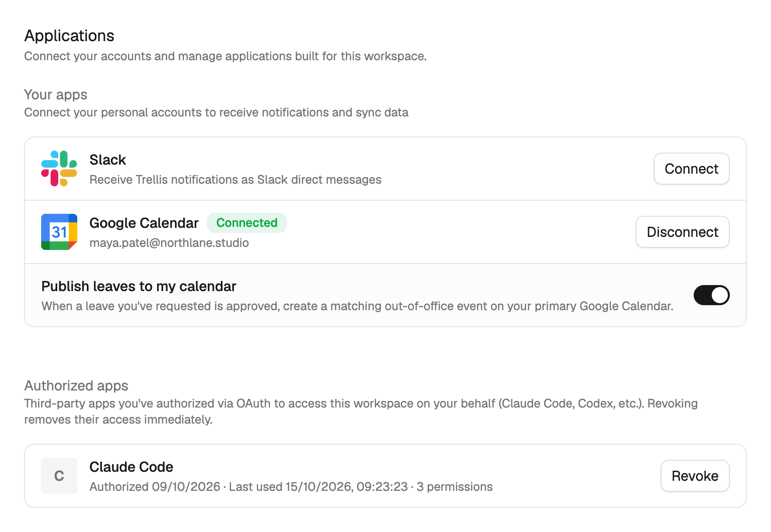
Task: Click the out-of-office event description text
Action: point(357,306)
